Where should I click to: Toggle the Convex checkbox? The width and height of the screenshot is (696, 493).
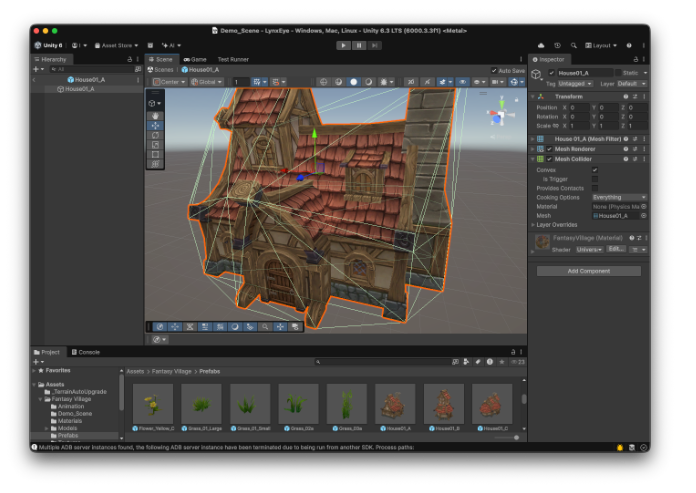[595, 170]
